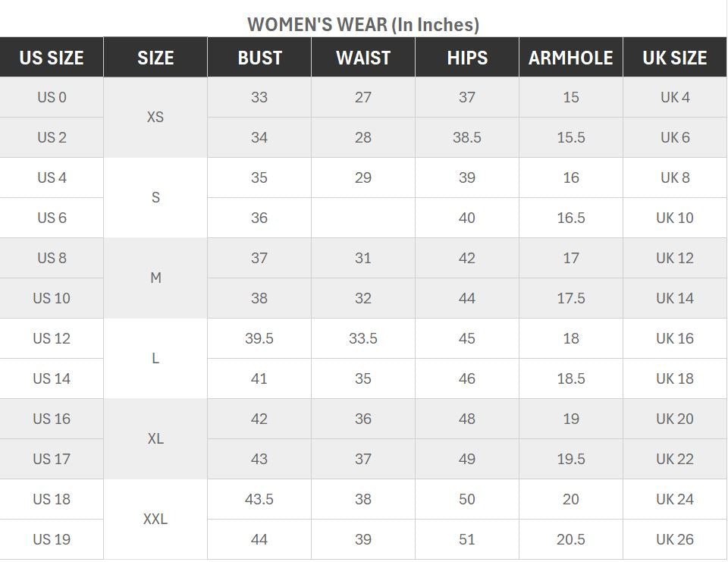Click the UK 26 cell

click(675, 539)
